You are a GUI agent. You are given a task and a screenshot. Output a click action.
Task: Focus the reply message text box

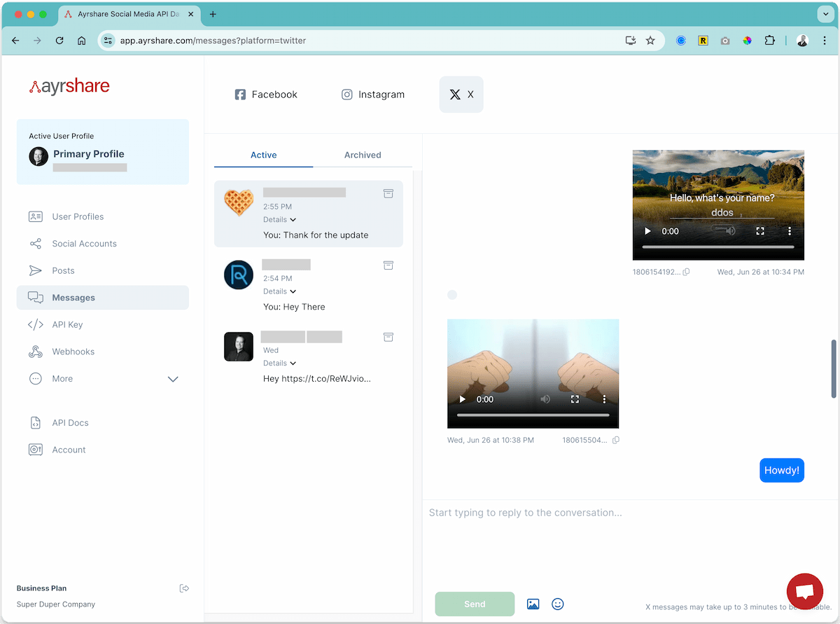tap(630, 543)
